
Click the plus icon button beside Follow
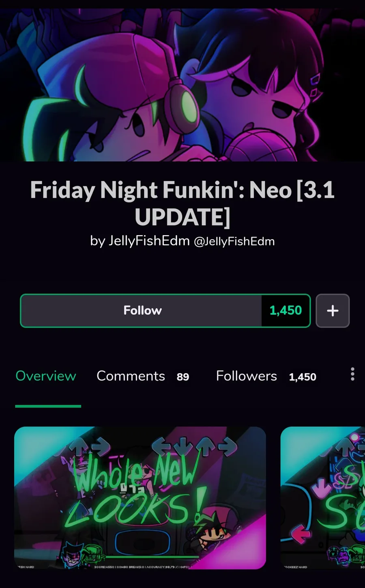tap(333, 311)
